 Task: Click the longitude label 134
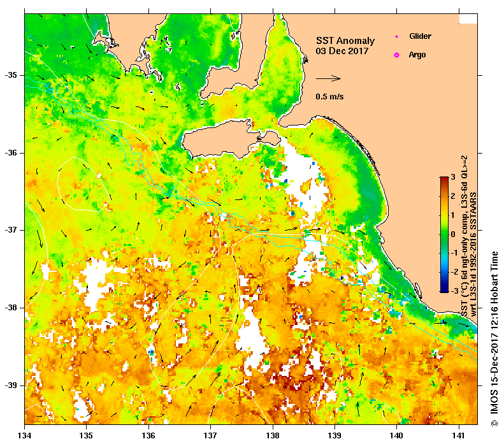click(x=24, y=436)
